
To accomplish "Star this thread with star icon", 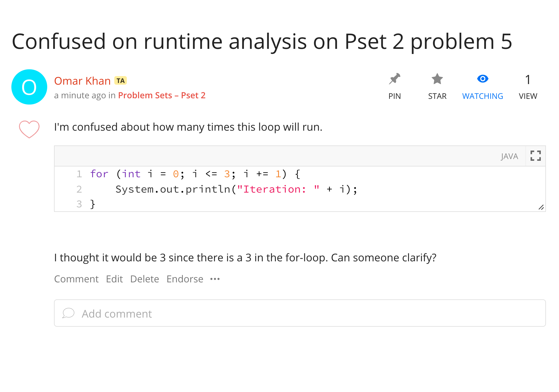I will click(x=437, y=79).
